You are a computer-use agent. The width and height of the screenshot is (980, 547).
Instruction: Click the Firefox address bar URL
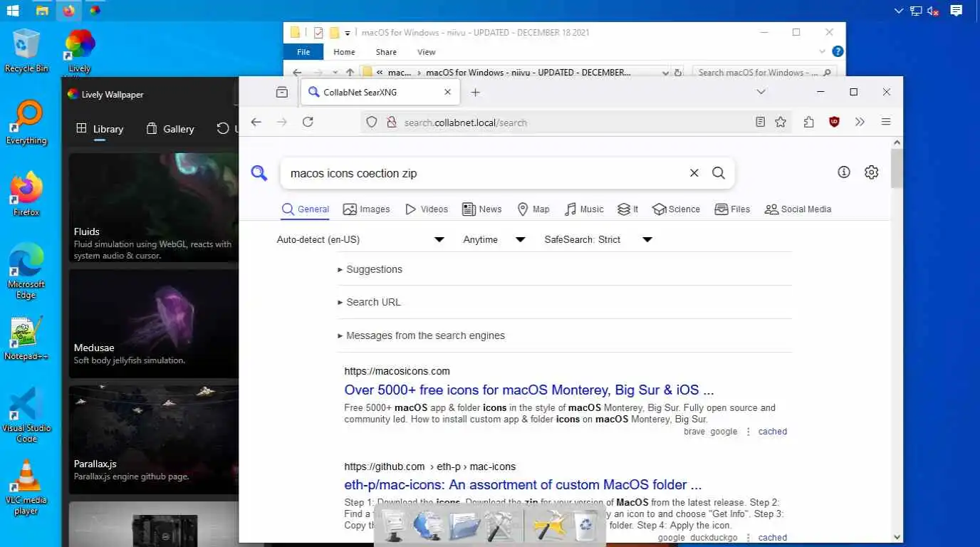tap(465, 123)
